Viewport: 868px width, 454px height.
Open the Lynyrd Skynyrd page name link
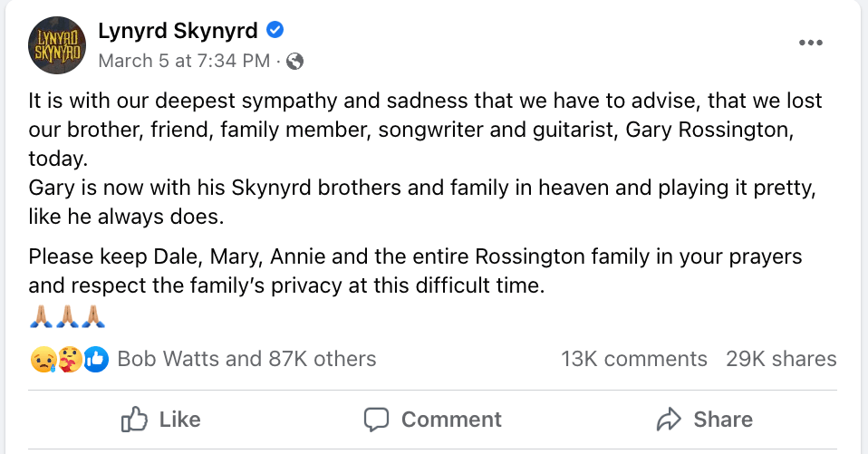pos(178,31)
